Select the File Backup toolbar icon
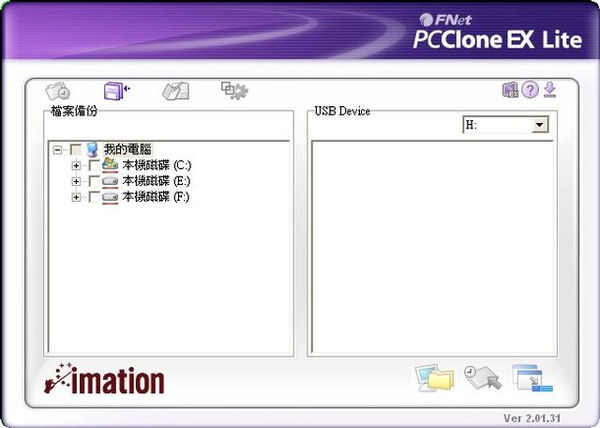The image size is (600, 428). (116, 91)
